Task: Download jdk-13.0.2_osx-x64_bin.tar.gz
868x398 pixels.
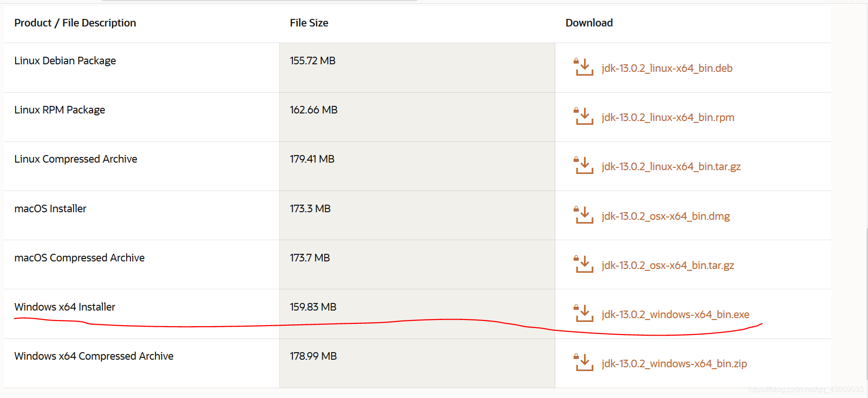Action: pos(668,265)
